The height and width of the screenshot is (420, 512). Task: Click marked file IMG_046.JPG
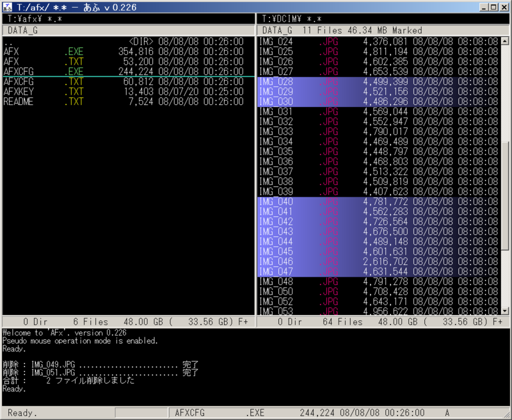pos(379,262)
